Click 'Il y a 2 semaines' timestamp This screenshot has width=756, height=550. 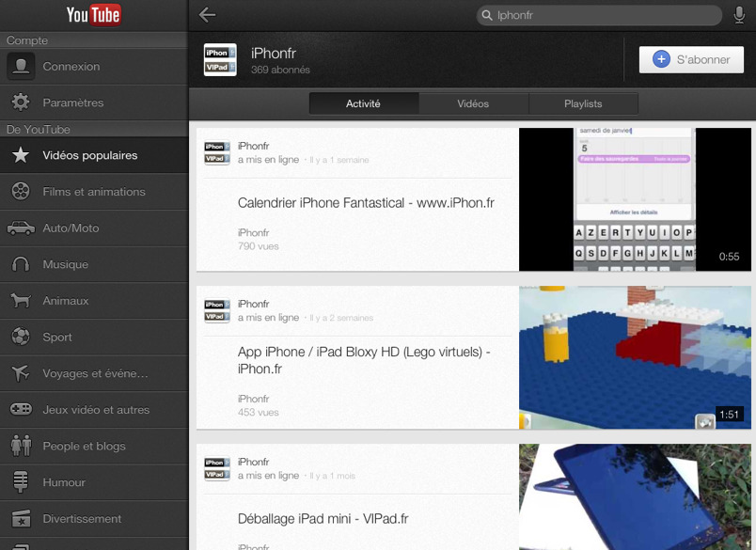click(x=341, y=318)
